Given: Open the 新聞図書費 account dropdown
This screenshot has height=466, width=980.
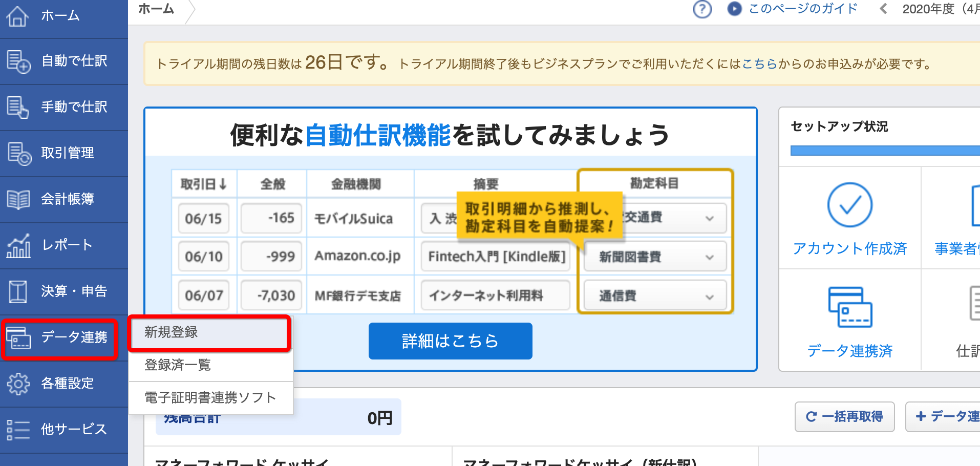Looking at the screenshot, I should point(655,257).
